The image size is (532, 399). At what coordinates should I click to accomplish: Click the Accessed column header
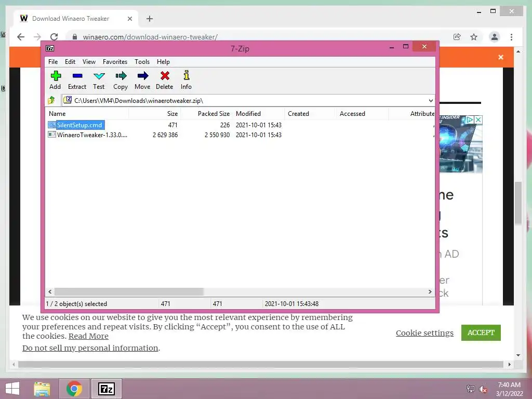[362, 114]
